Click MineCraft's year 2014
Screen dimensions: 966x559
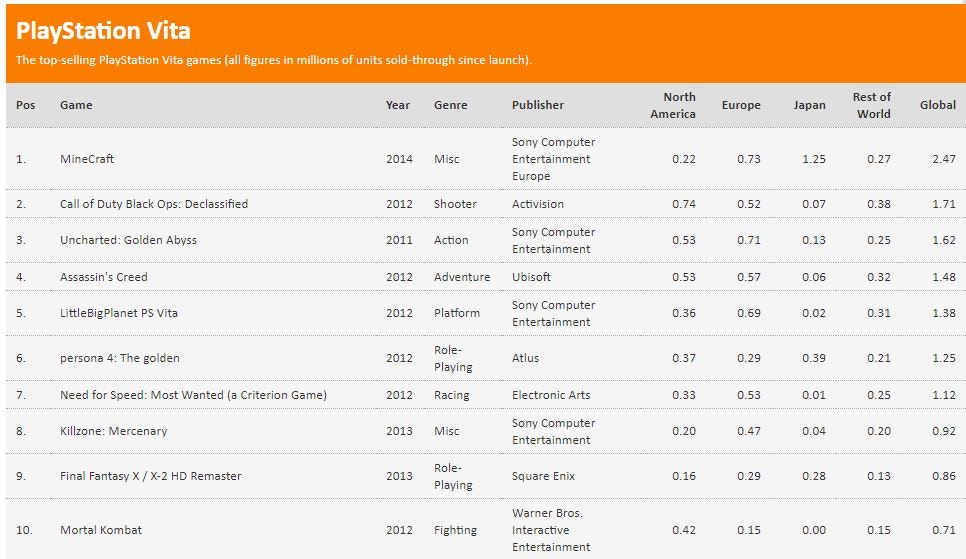point(399,159)
